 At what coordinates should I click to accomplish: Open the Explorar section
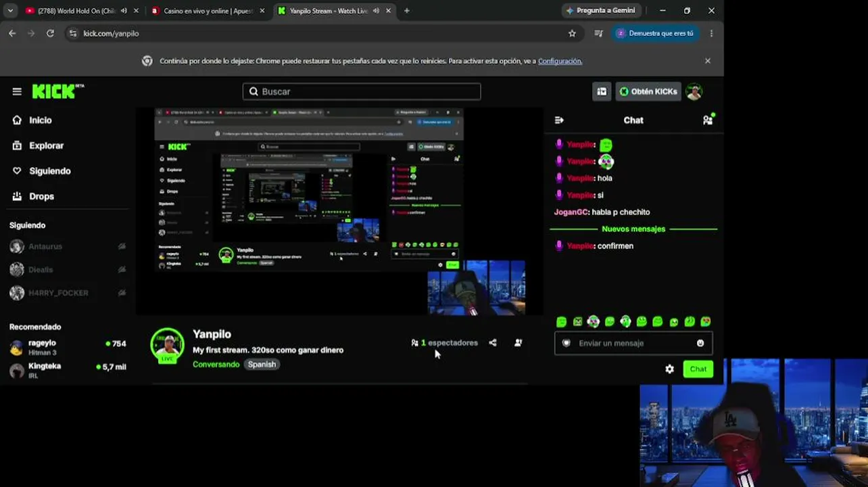(x=46, y=145)
